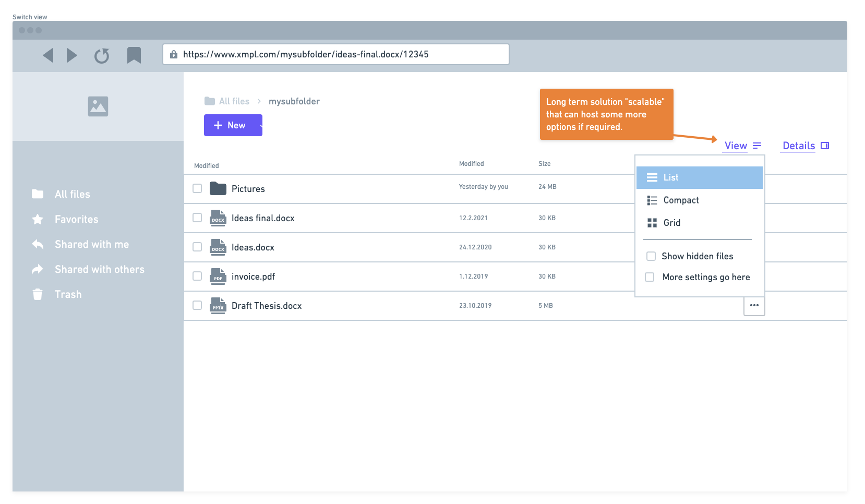Open Trash in the sidebar
Viewport: 865px width, 504px height.
(68, 294)
